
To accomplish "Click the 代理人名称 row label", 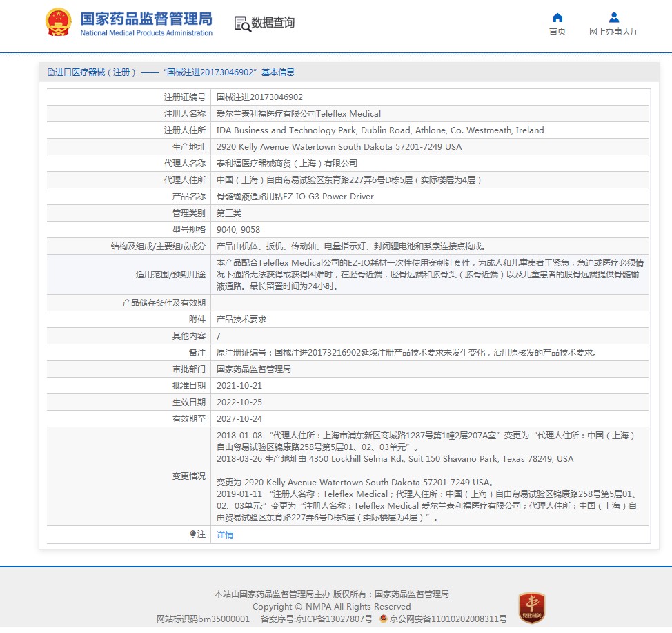I will [x=185, y=164].
